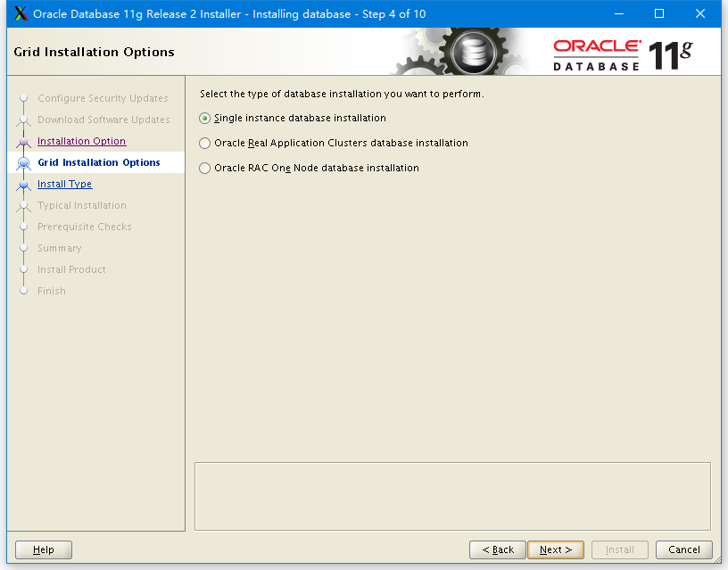
Task: Go to Install Type step link
Action: click(x=65, y=184)
